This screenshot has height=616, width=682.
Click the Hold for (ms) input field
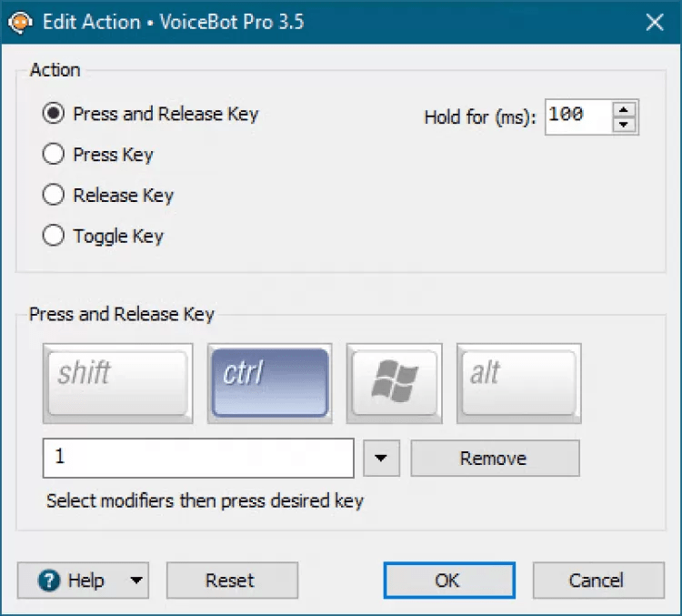point(577,116)
